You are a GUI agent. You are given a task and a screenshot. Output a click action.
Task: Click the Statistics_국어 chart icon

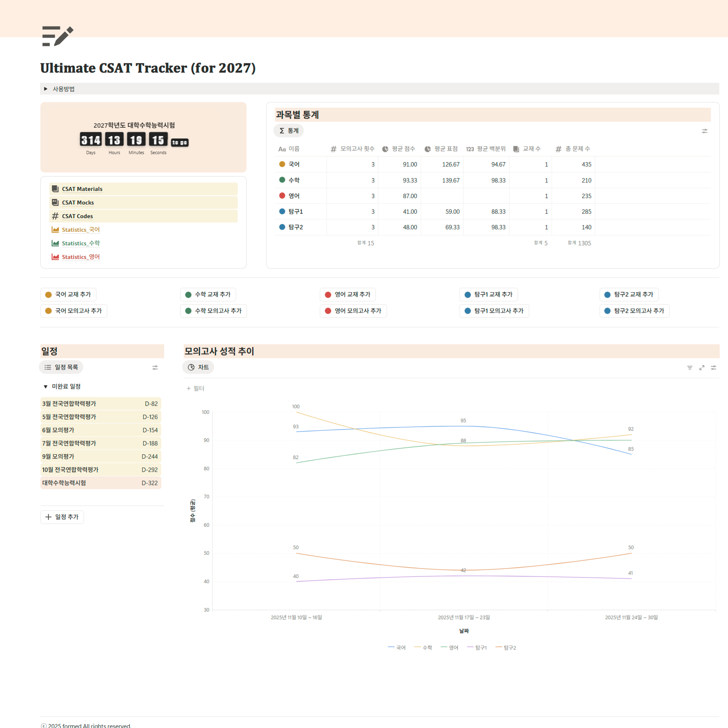55,230
